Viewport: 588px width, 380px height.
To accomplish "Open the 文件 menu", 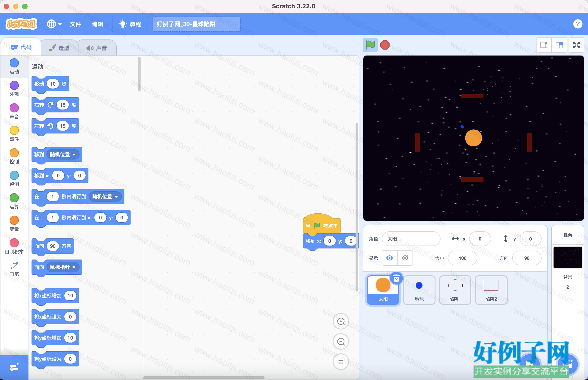I will [75, 24].
